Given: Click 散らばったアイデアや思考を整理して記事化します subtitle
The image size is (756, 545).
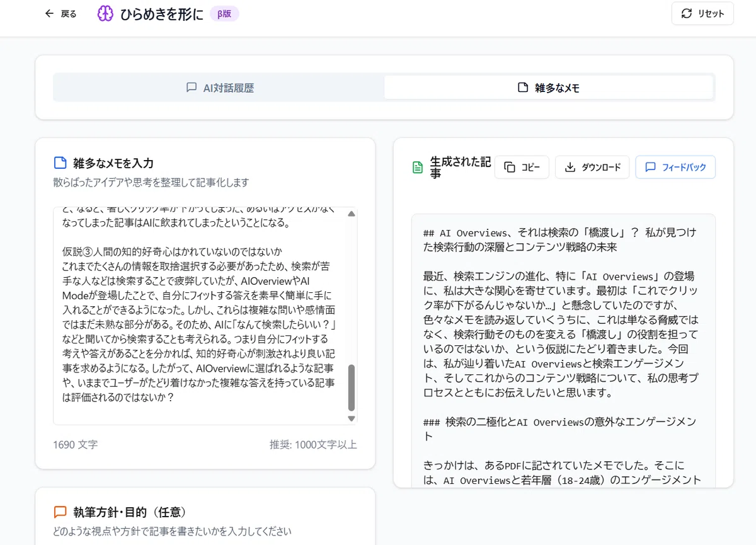Looking at the screenshot, I should [x=151, y=183].
